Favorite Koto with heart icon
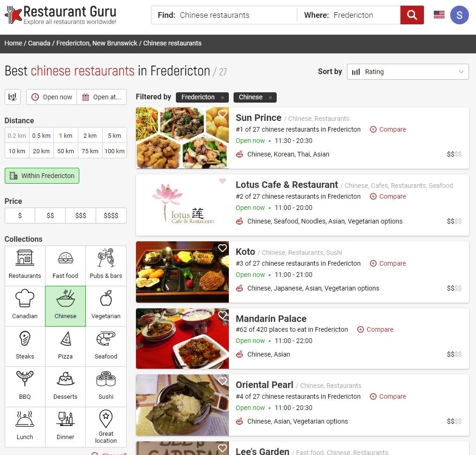Screen dimensions: 476x455 coord(222,248)
